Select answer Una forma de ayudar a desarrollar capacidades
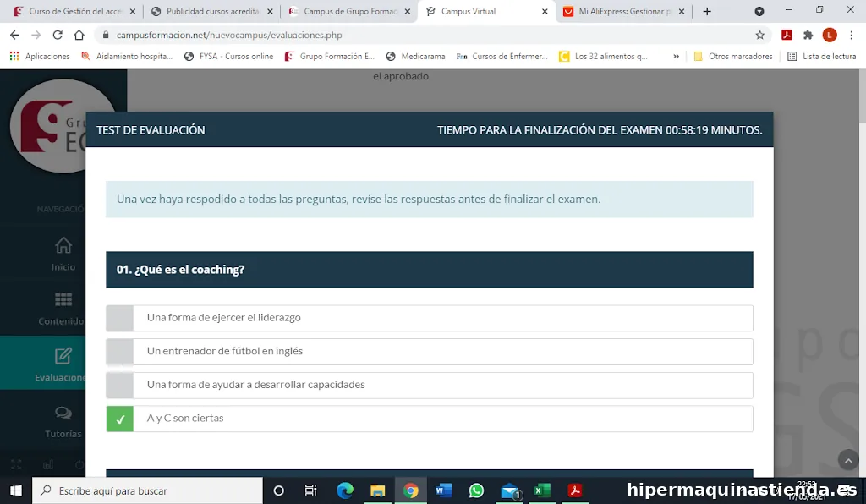This screenshot has height=504, width=866. 429,386
